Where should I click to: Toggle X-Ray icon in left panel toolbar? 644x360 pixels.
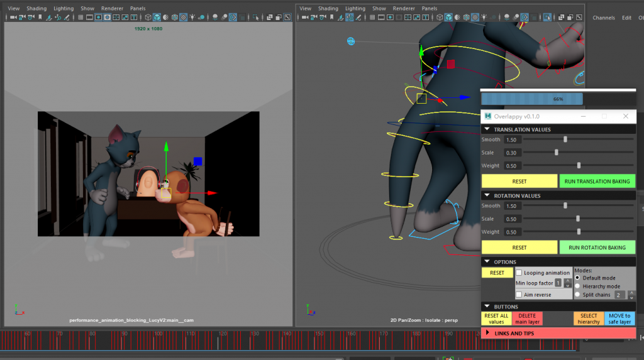click(x=269, y=17)
